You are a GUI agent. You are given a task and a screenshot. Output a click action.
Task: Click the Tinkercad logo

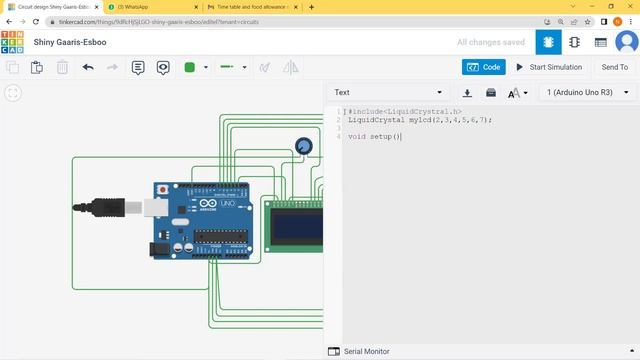pos(12,42)
